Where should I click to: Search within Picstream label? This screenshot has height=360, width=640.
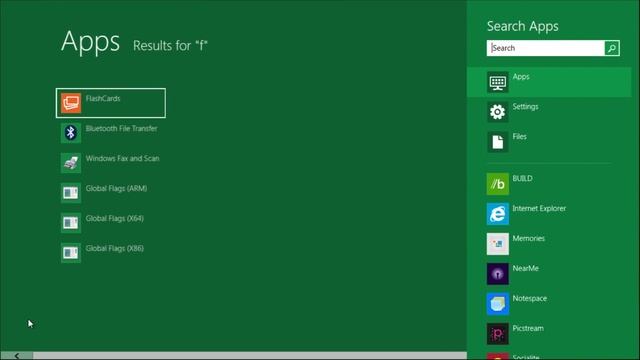528,328
